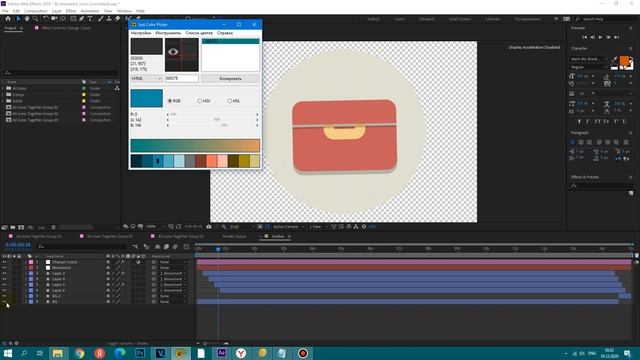Open Инструменты menu in Just Color Picker

click(168, 33)
